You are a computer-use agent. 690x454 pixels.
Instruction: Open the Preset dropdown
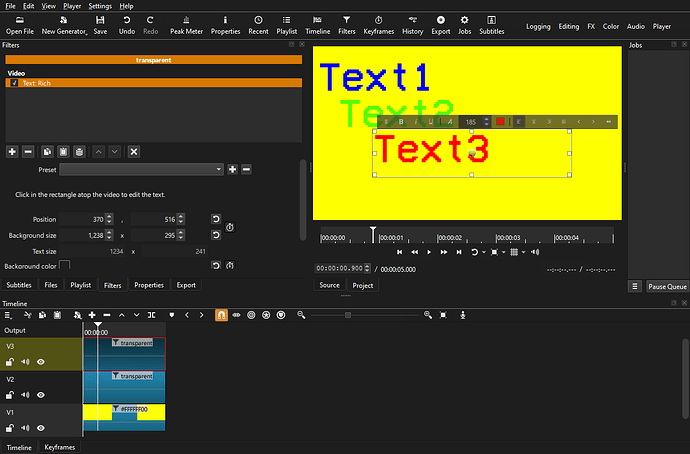point(141,170)
